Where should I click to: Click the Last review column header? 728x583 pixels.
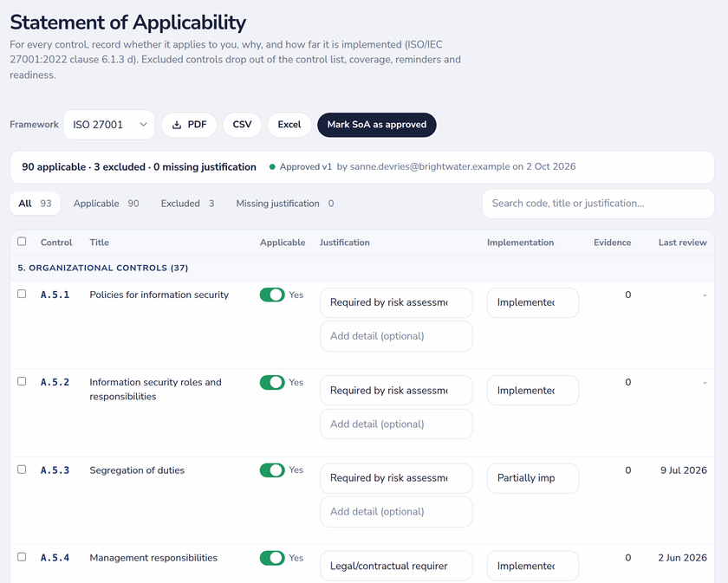(683, 243)
